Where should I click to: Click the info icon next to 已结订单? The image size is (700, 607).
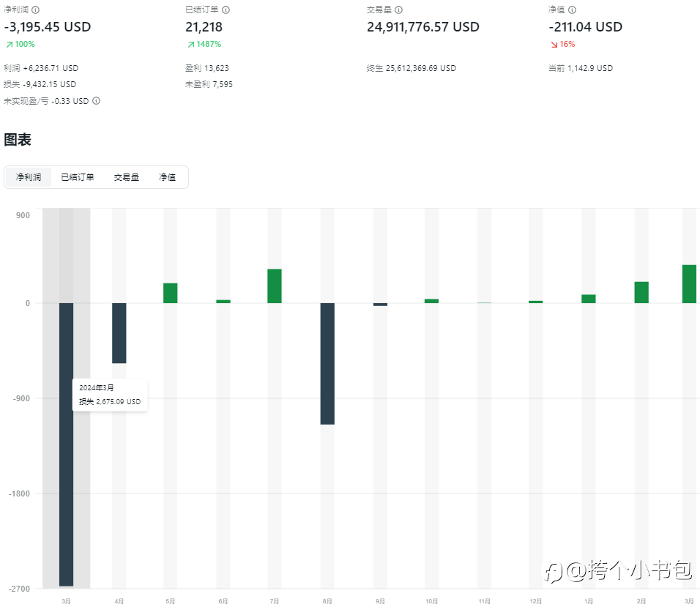click(226, 10)
